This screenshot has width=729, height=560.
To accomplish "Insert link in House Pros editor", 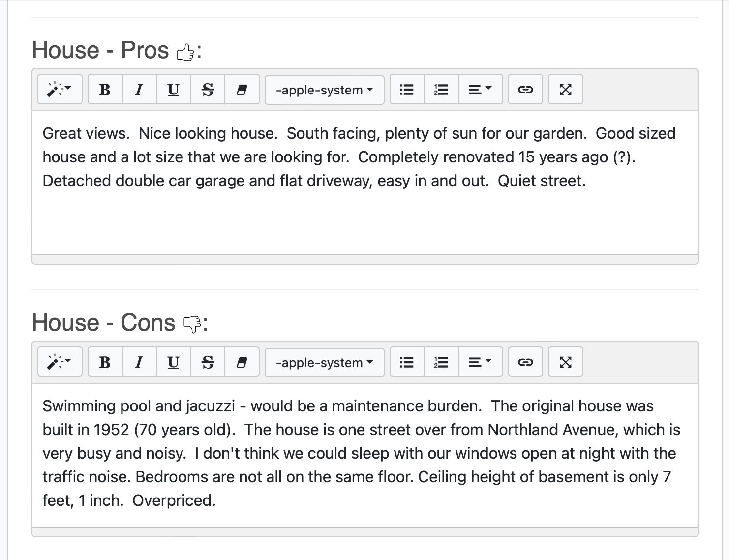I will coord(525,90).
